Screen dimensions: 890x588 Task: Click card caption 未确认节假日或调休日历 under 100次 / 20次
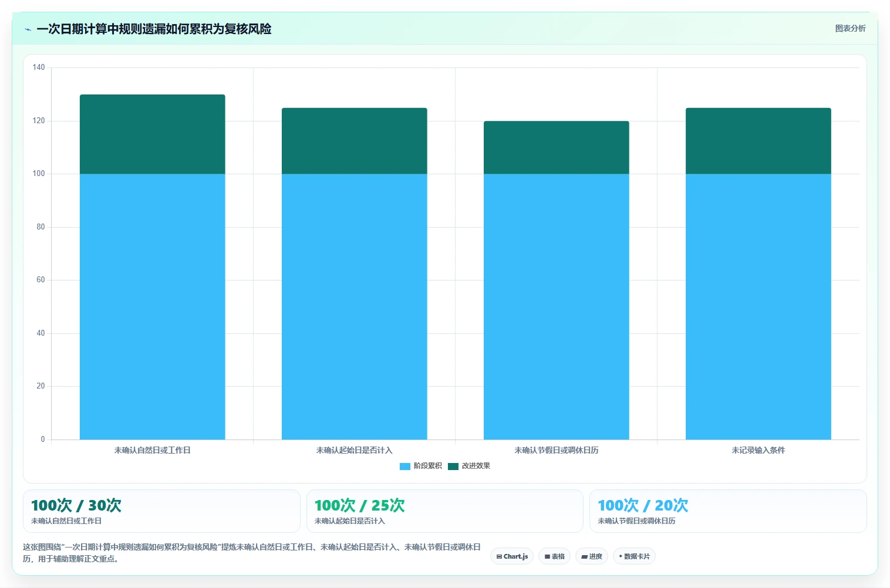click(x=636, y=521)
